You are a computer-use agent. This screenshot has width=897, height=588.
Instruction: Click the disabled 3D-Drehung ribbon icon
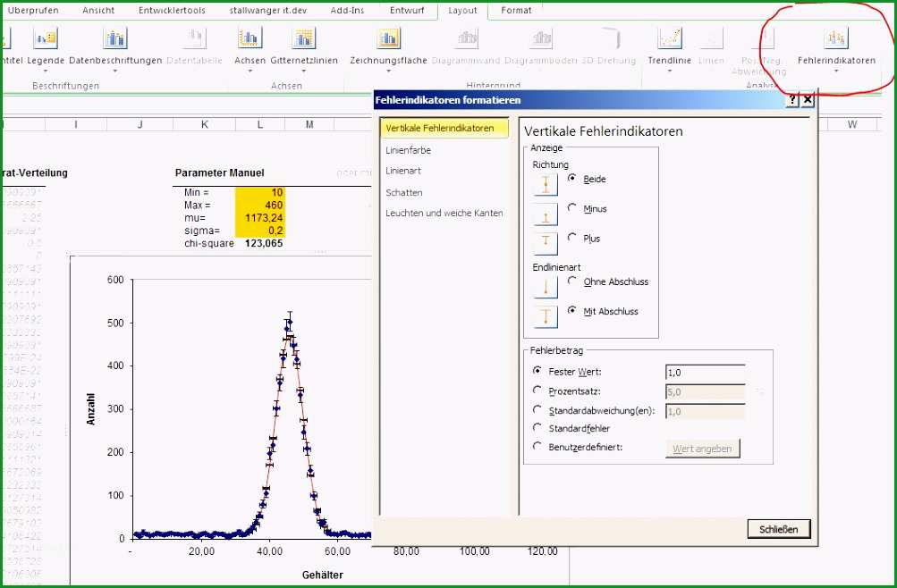pos(609,38)
